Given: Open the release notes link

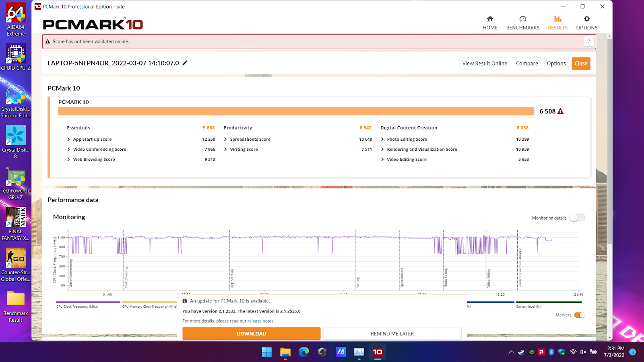Looking at the screenshot, I should [260, 321].
